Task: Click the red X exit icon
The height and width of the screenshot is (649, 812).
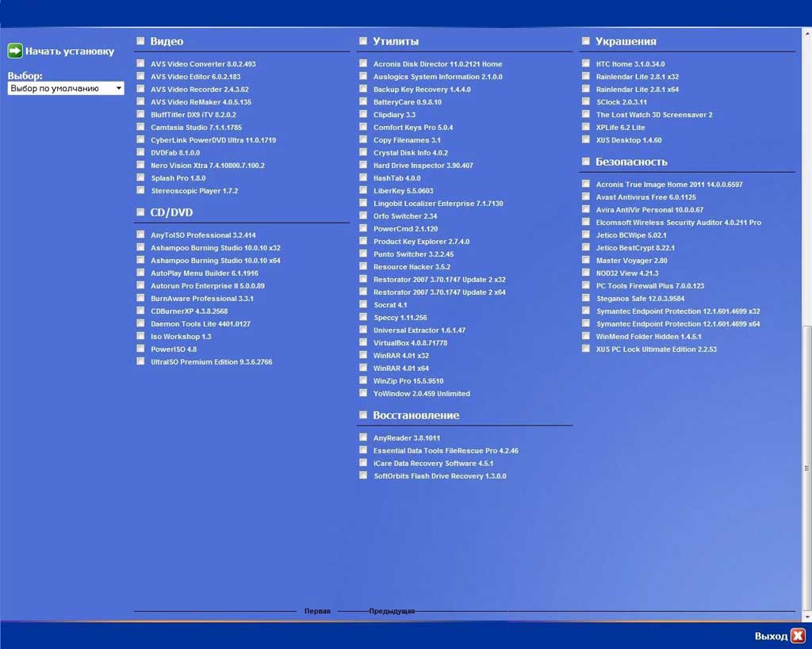Action: (798, 636)
